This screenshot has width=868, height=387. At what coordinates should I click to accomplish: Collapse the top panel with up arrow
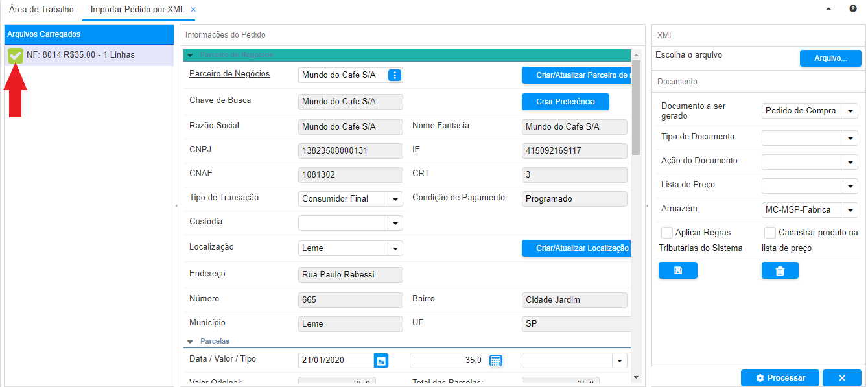tap(828, 9)
